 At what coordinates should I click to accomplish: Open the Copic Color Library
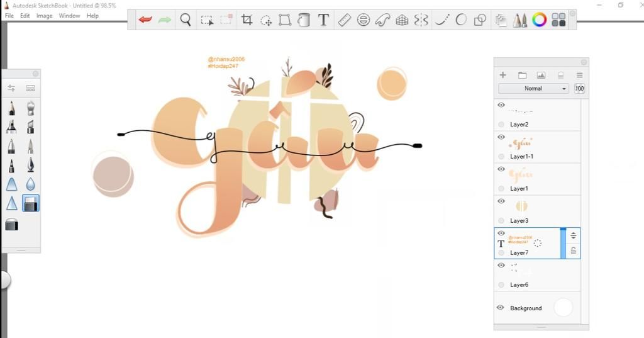point(558,20)
